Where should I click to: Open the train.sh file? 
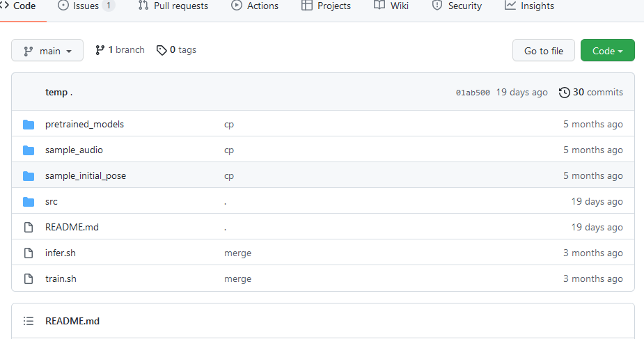pos(61,278)
